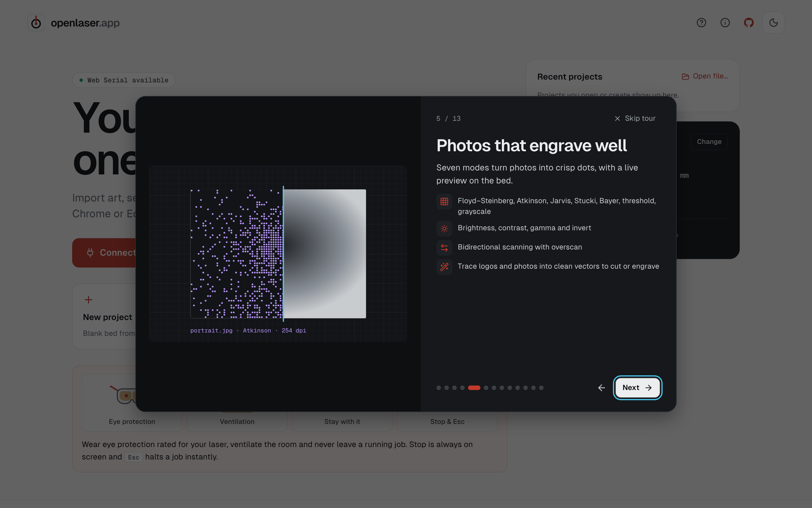
Task: Click the Esc key label in safety note
Action: click(134, 457)
